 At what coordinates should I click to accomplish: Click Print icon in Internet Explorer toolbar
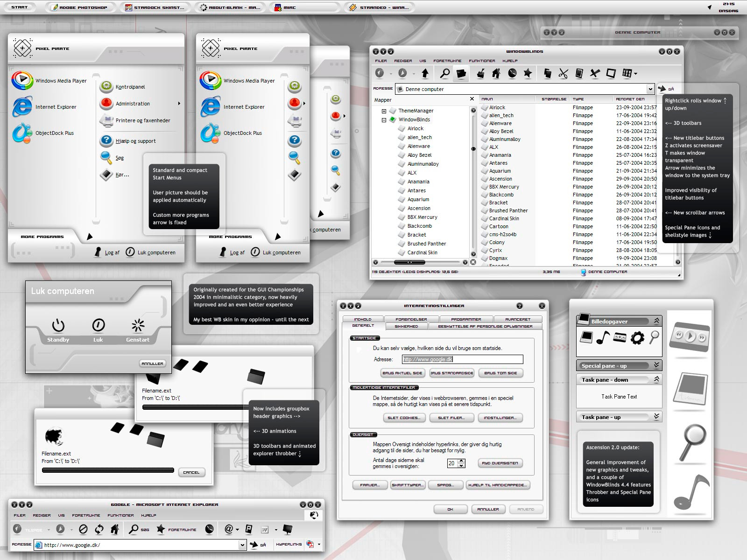click(249, 529)
